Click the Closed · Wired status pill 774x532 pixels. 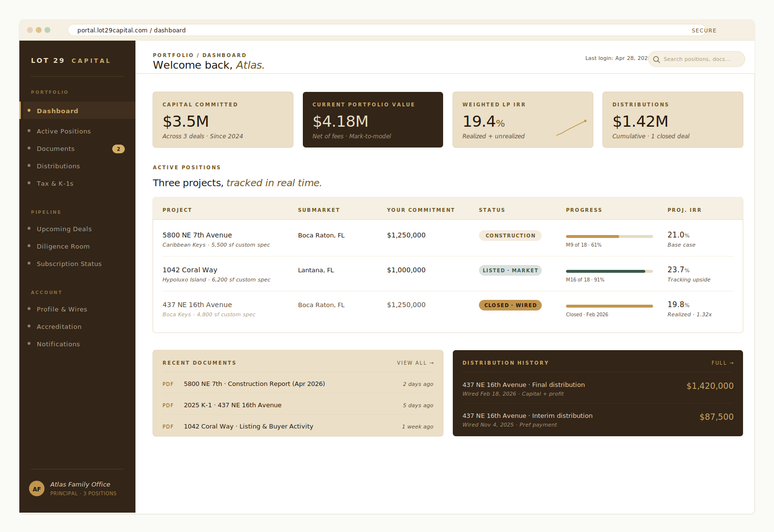[510, 305]
